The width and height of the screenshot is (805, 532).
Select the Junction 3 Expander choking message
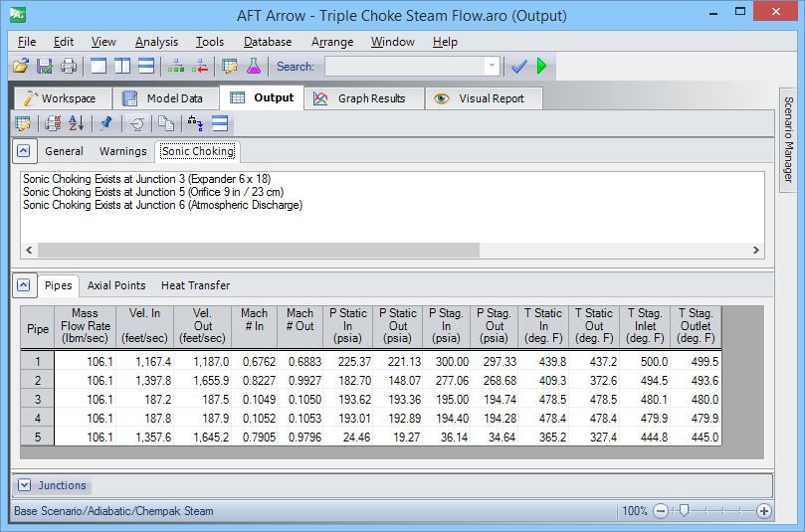pos(147,179)
